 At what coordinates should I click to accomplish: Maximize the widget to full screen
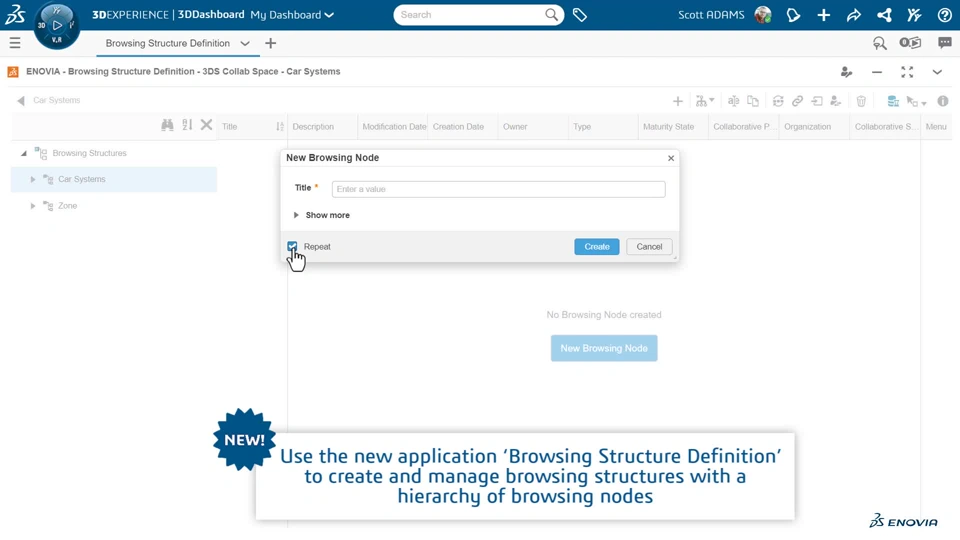point(907,72)
